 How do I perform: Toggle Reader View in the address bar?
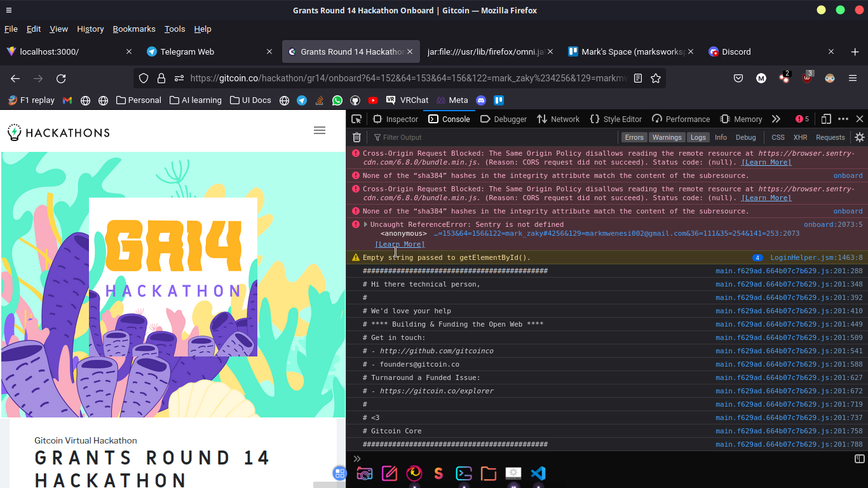click(638, 78)
